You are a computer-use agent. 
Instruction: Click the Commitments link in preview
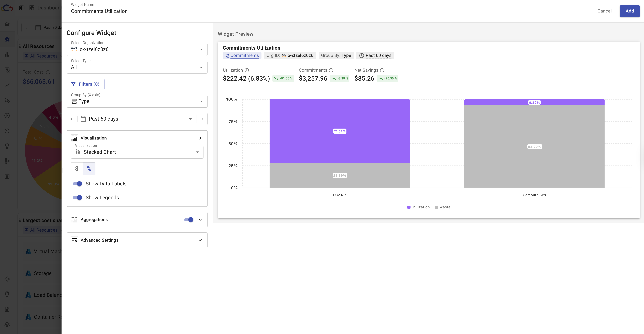pos(244,55)
